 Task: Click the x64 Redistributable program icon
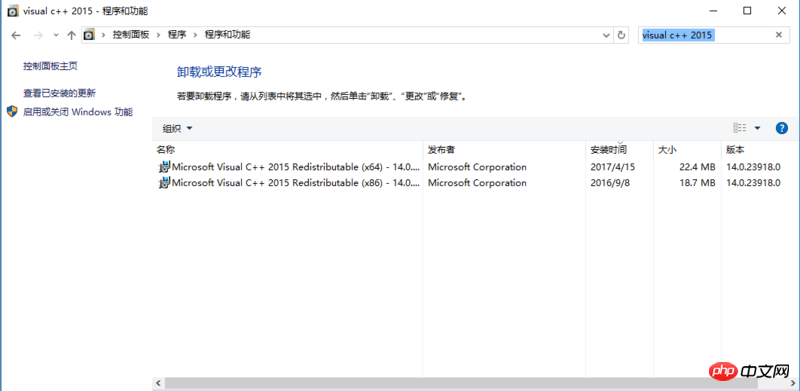click(164, 167)
